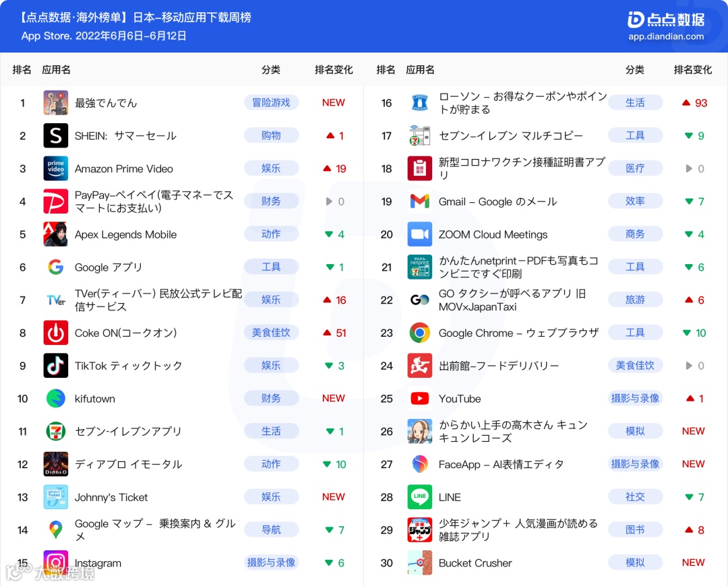Open the からかい上手の高木さん icon

click(420, 432)
